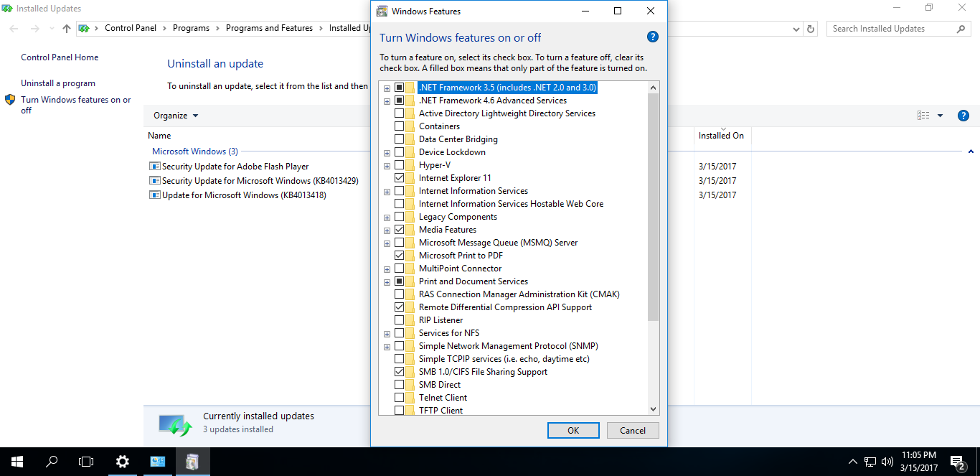Expand the Media Features node
Screen dimensions: 980x476
coord(387,230)
